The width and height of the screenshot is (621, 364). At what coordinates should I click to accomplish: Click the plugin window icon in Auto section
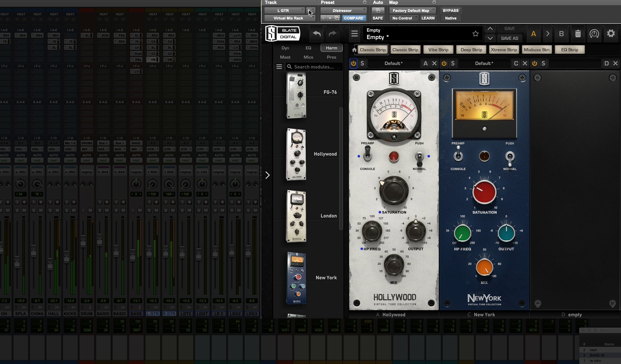(x=378, y=10)
